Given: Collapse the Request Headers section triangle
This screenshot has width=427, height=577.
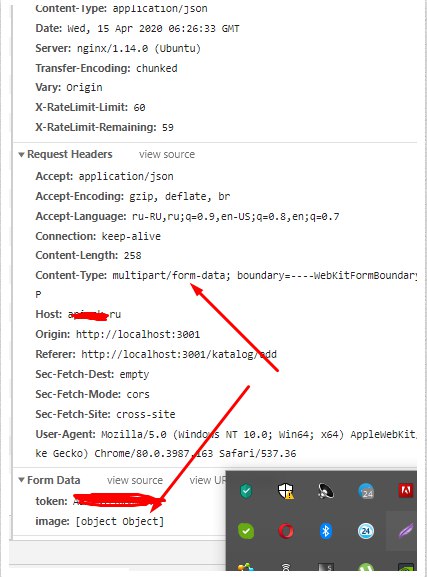Looking at the screenshot, I should click(x=22, y=155).
